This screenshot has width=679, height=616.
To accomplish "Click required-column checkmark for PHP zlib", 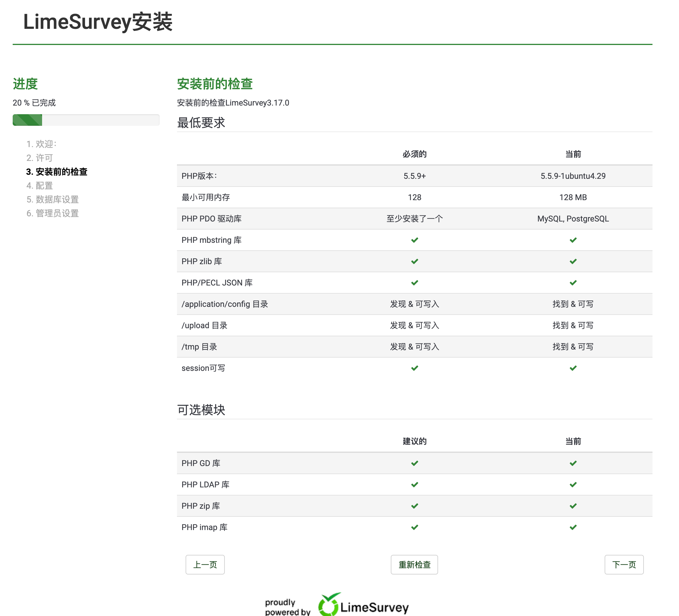I will click(x=415, y=261).
